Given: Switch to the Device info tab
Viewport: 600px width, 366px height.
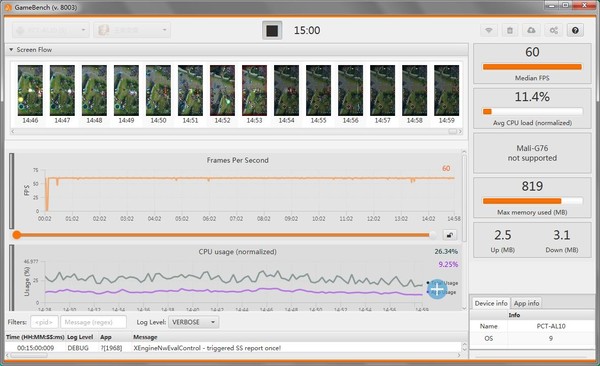Looking at the screenshot, I should pyautogui.click(x=491, y=303).
